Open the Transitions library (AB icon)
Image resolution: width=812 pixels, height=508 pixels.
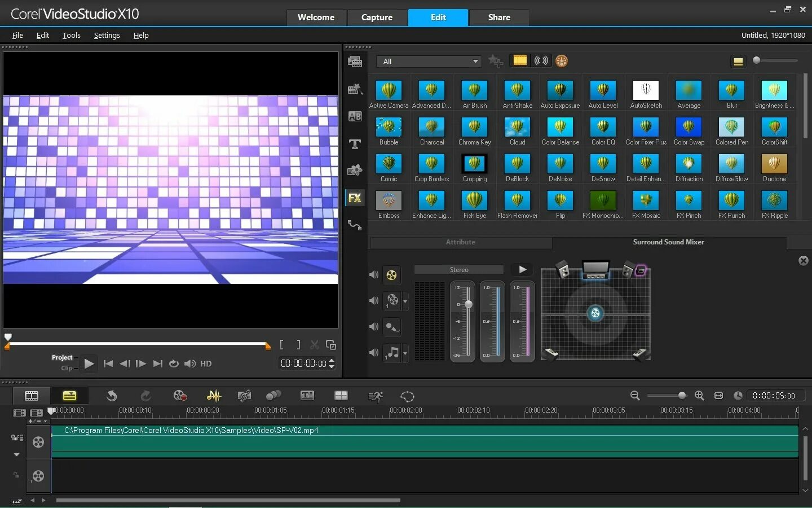tap(355, 116)
